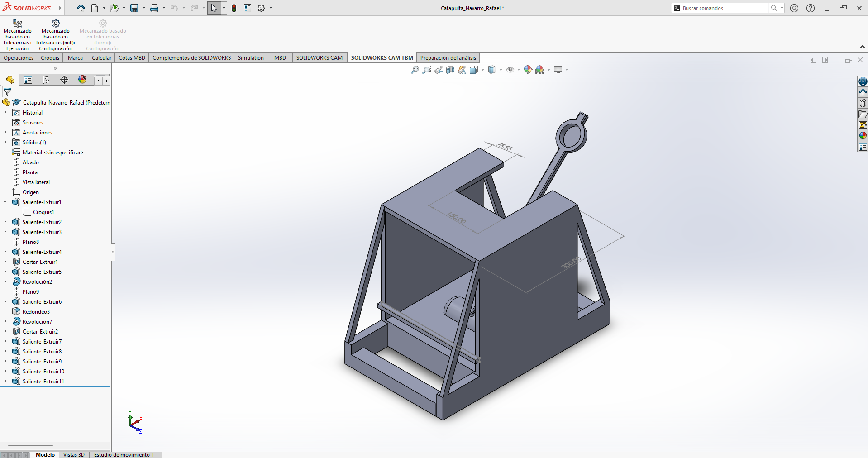Switch to Preparación del análisis tab
The image size is (868, 458).
point(448,58)
